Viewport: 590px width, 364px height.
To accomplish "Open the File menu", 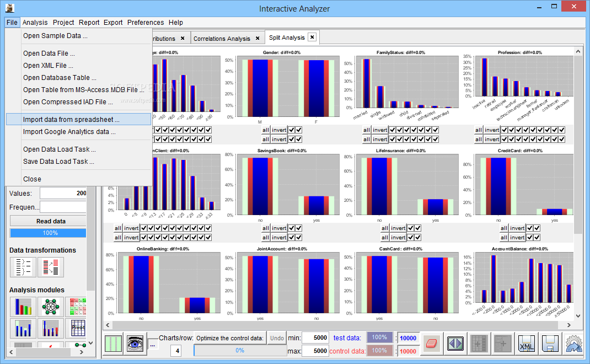I will pyautogui.click(x=12, y=23).
